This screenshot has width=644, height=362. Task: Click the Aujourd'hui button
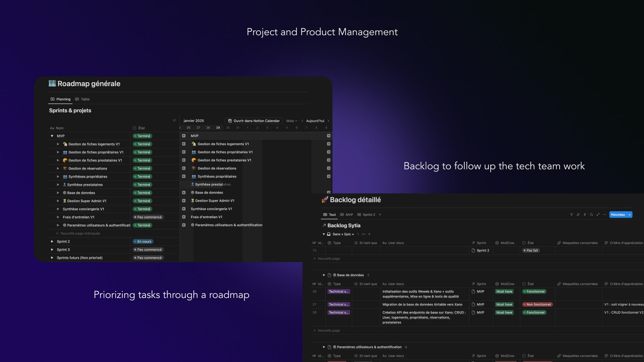315,121
